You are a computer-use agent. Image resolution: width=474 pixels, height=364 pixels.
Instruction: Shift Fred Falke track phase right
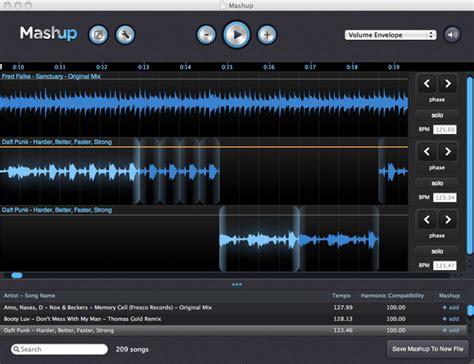coord(448,83)
